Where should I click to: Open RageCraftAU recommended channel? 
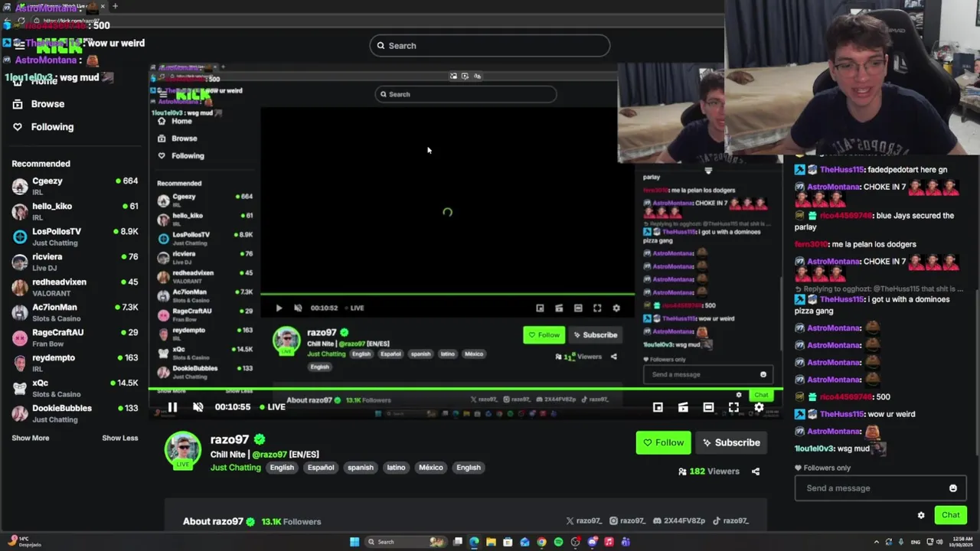click(x=75, y=337)
